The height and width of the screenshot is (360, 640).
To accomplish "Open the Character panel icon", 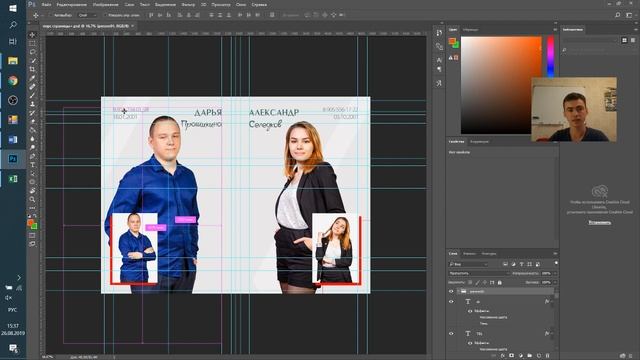I will click(x=439, y=60).
